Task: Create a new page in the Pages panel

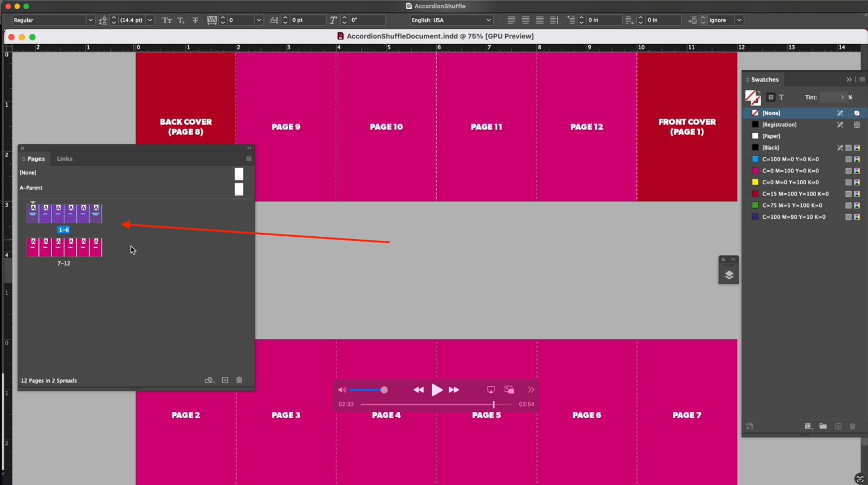Action: [224, 380]
